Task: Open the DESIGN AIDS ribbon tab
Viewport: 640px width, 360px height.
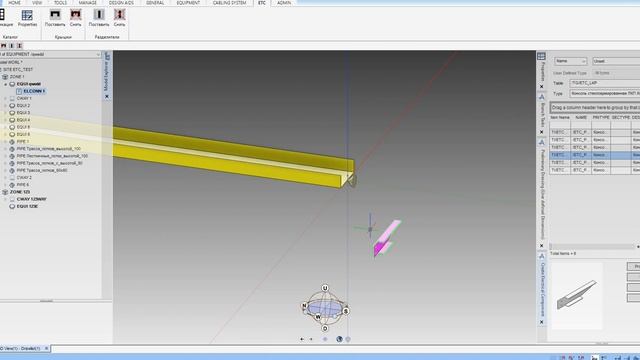Action: click(121, 3)
